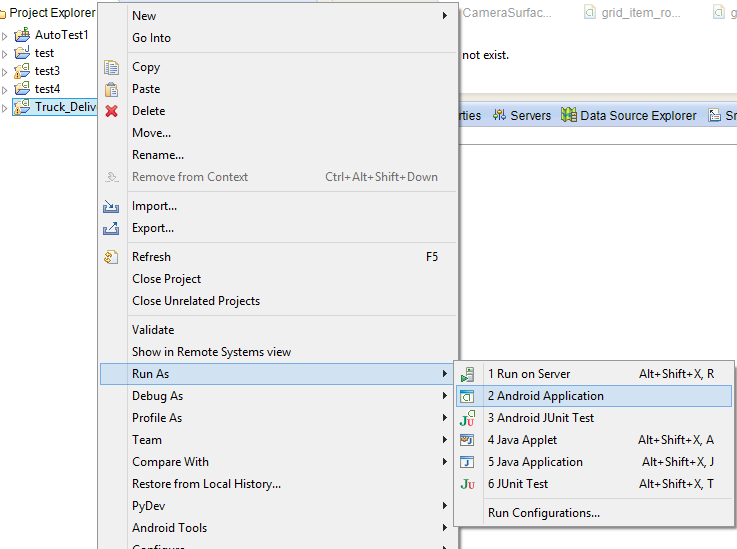Click the Import icon
This screenshot has width=737, height=549.
click(112, 206)
